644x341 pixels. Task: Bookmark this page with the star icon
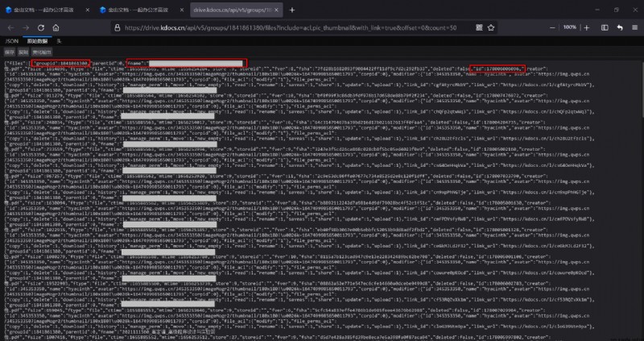click(x=491, y=27)
